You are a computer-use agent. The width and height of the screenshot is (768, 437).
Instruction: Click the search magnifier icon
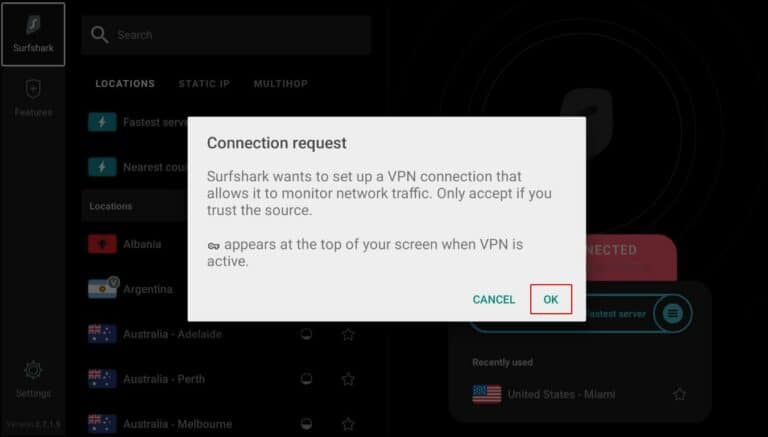click(99, 35)
